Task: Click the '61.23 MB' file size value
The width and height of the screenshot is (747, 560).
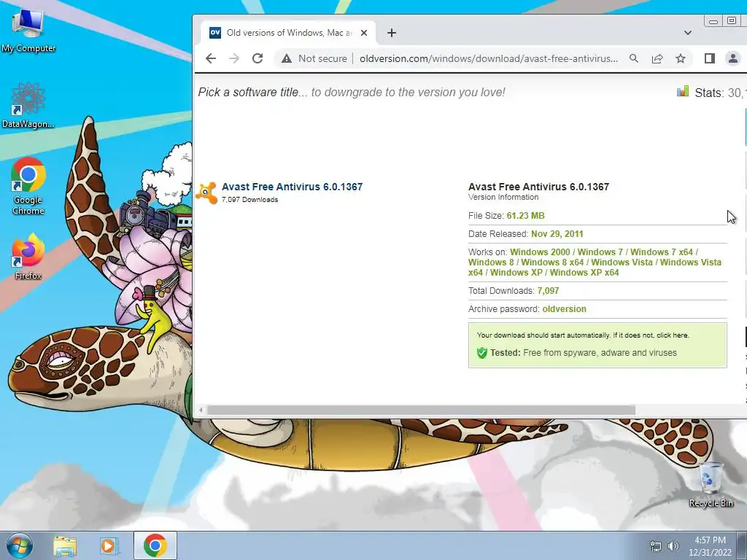Action: pyautogui.click(x=525, y=216)
